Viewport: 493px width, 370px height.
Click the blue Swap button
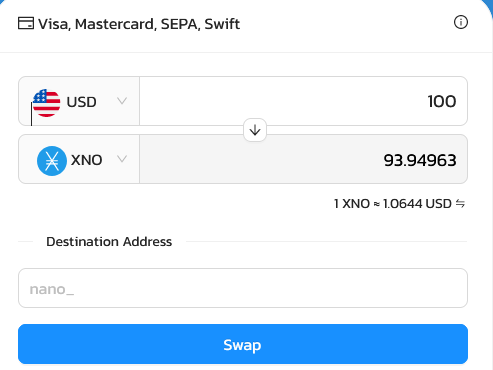tap(243, 344)
